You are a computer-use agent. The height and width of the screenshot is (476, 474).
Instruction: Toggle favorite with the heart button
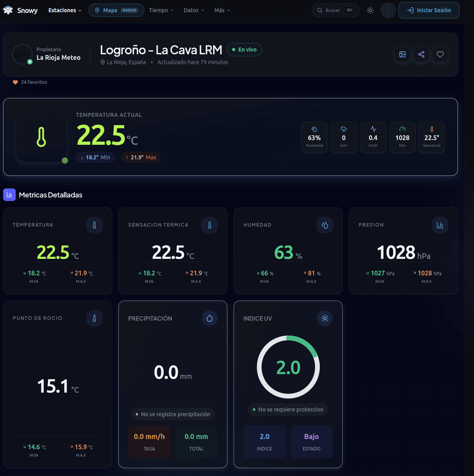(x=440, y=54)
